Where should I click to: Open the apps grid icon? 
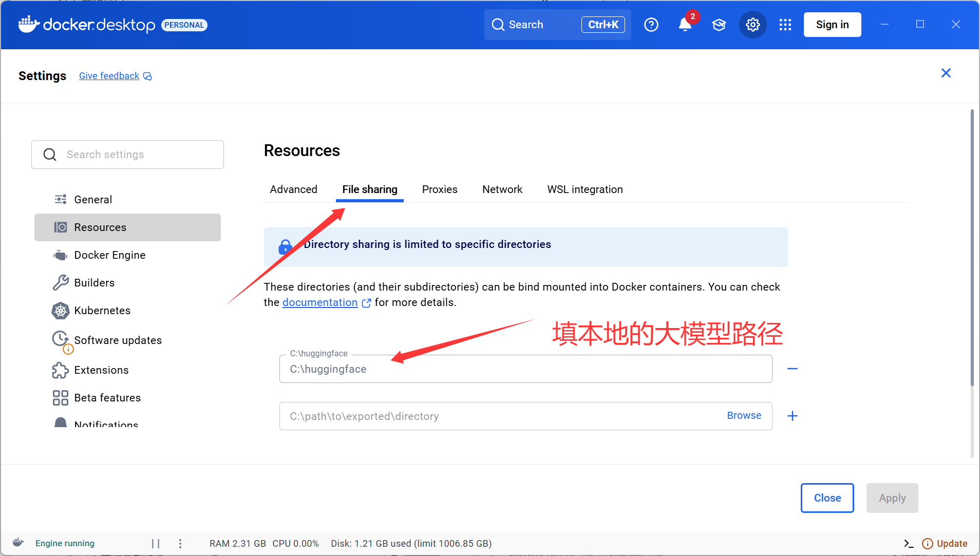point(785,25)
